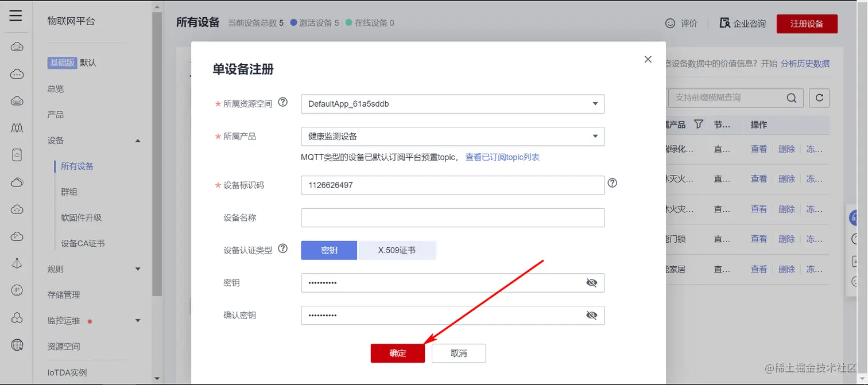Open 查看已订阅topic列表 link

[502, 157]
